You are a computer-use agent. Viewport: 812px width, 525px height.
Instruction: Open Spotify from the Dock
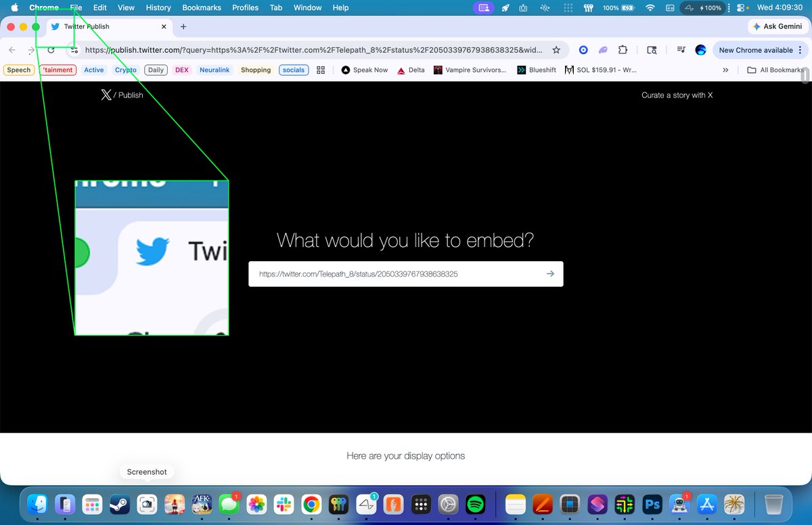point(476,504)
